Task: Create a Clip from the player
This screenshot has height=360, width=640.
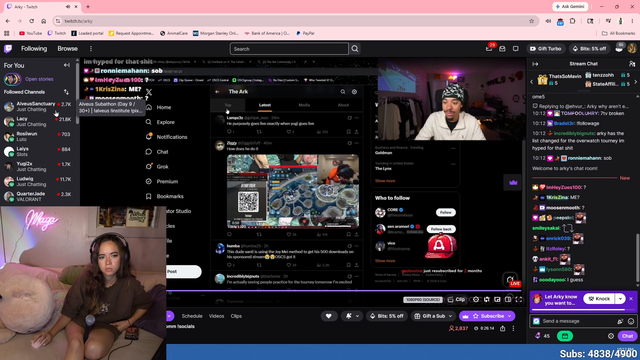Action: (456, 300)
